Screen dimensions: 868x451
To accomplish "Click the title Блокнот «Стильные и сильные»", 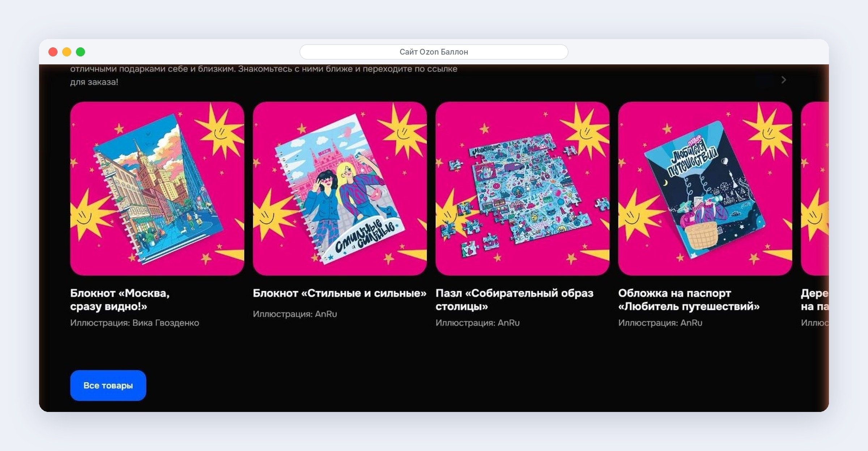I will (x=340, y=293).
